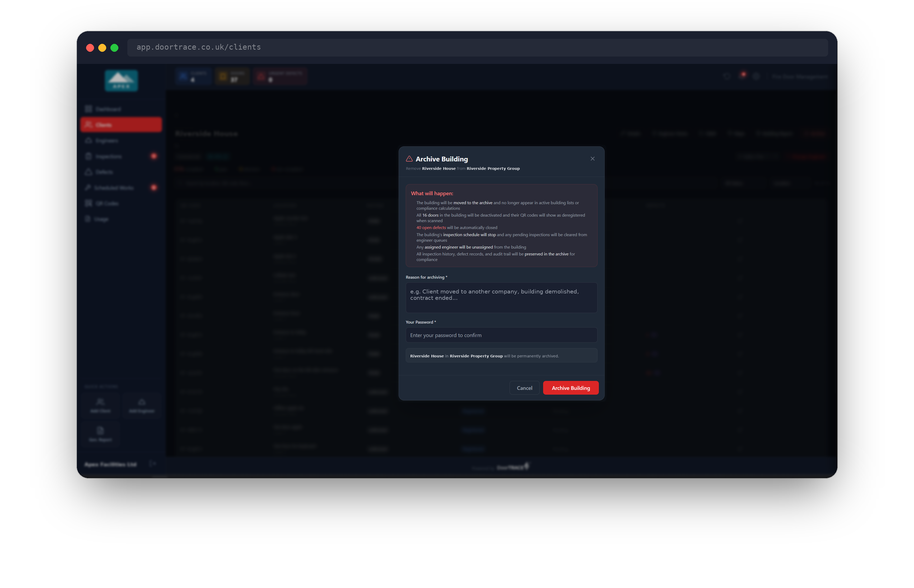Confirm with the red Archive Building button
This screenshot has width=914, height=588.
[570, 388]
